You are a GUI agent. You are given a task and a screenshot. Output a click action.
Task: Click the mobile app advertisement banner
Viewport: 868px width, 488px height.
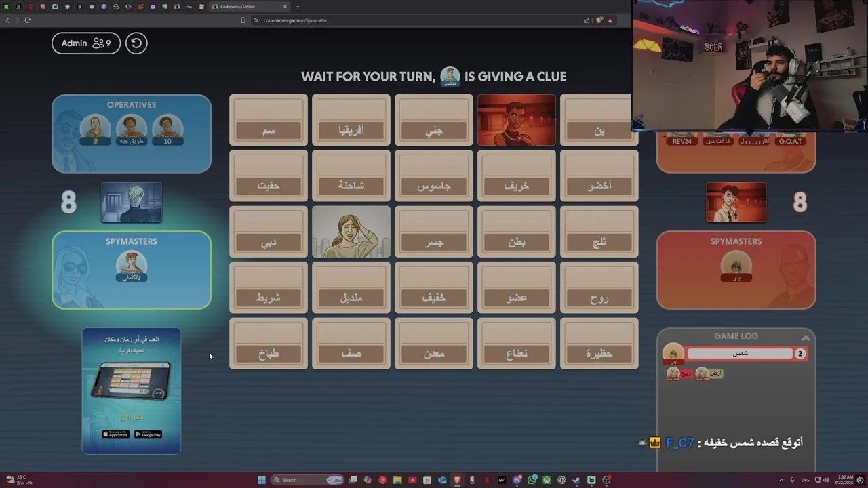click(132, 391)
